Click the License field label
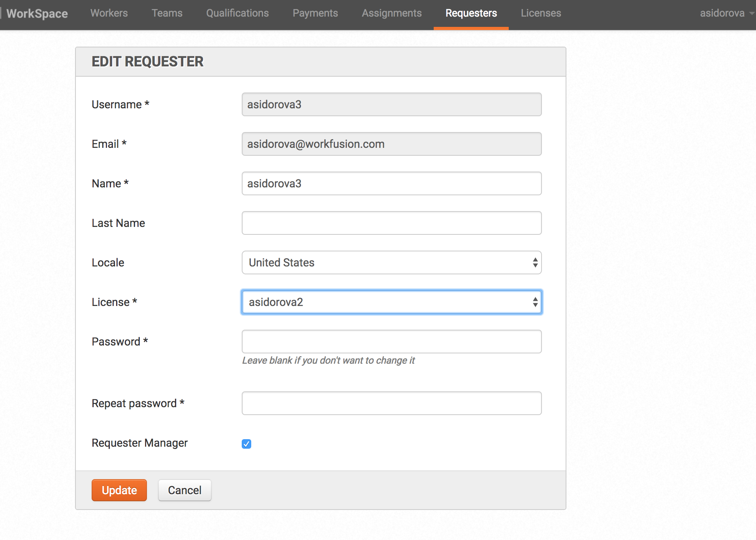 [x=114, y=302]
